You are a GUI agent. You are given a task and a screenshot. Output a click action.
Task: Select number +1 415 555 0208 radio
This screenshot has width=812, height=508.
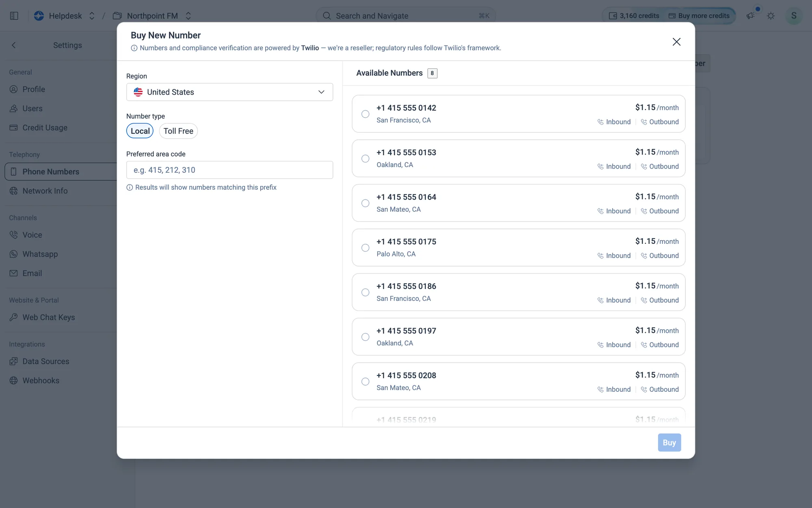[365, 382]
